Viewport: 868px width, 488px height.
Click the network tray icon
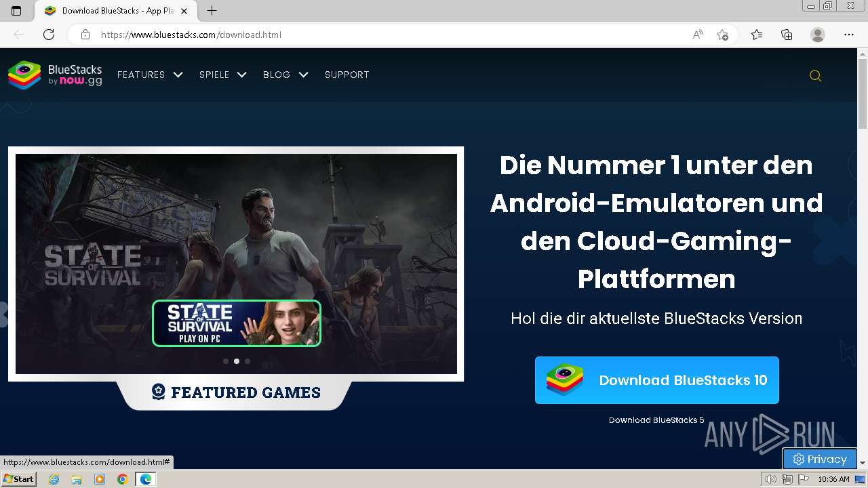point(787,479)
